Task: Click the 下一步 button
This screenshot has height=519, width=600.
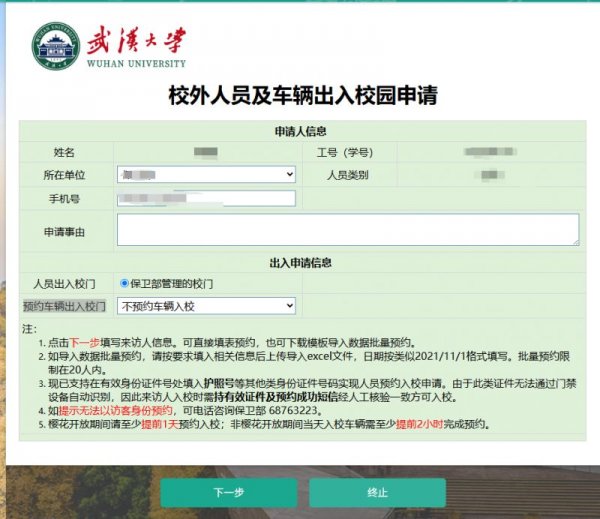Action: point(228,492)
